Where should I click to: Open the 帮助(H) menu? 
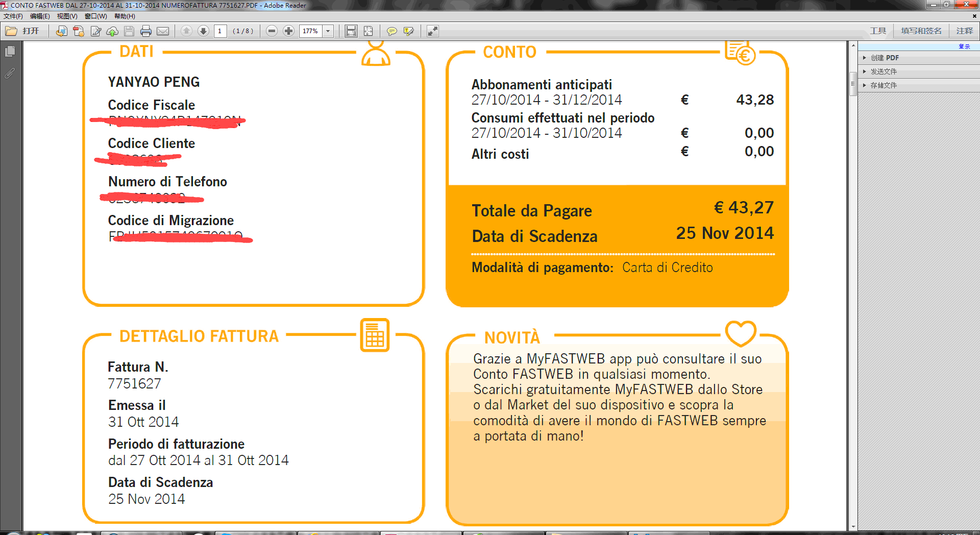pyautogui.click(x=125, y=16)
